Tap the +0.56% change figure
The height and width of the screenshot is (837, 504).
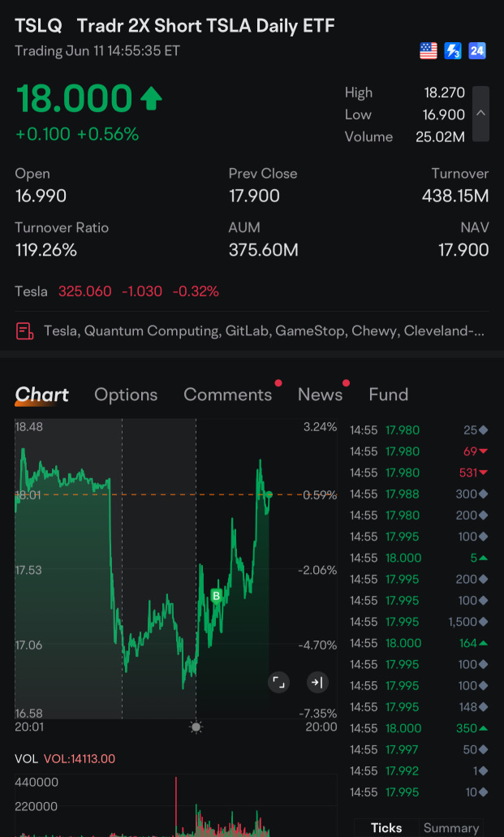point(108,134)
